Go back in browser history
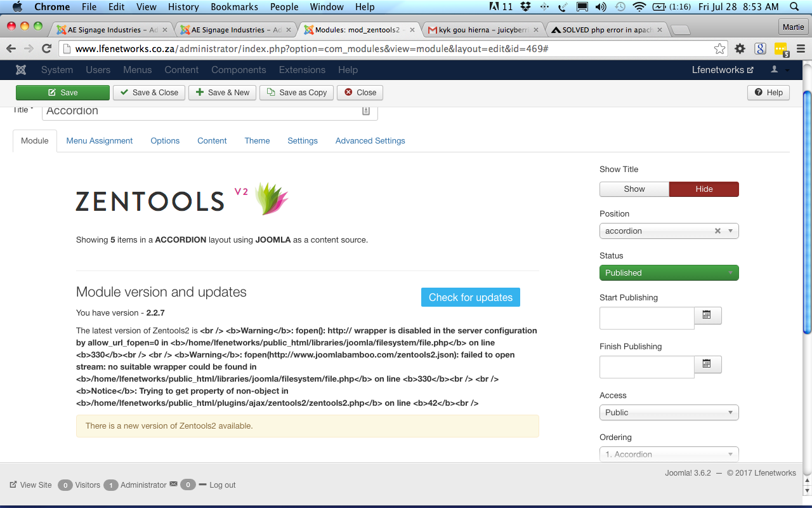812x508 pixels. tap(11, 48)
